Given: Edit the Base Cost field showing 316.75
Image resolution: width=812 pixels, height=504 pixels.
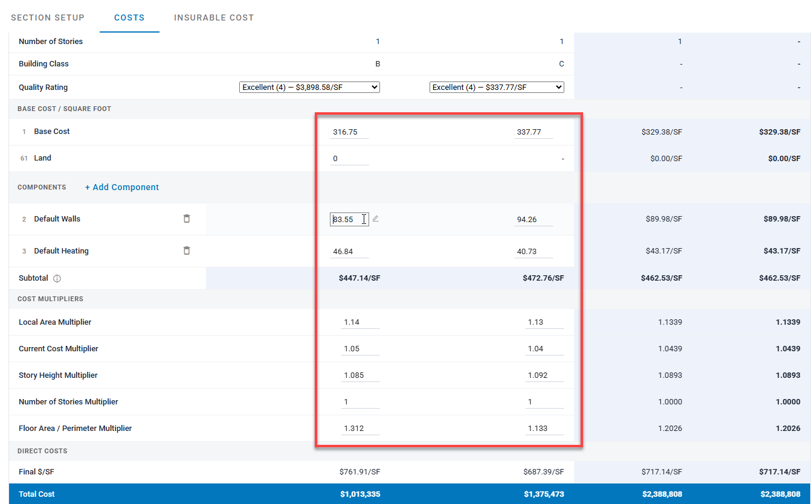Looking at the screenshot, I should pos(349,132).
